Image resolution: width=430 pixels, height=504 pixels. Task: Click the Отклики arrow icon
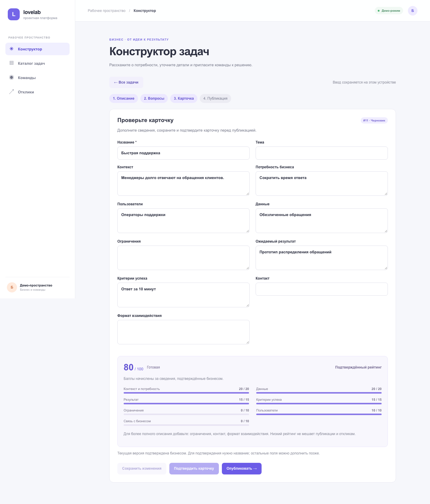click(x=12, y=92)
